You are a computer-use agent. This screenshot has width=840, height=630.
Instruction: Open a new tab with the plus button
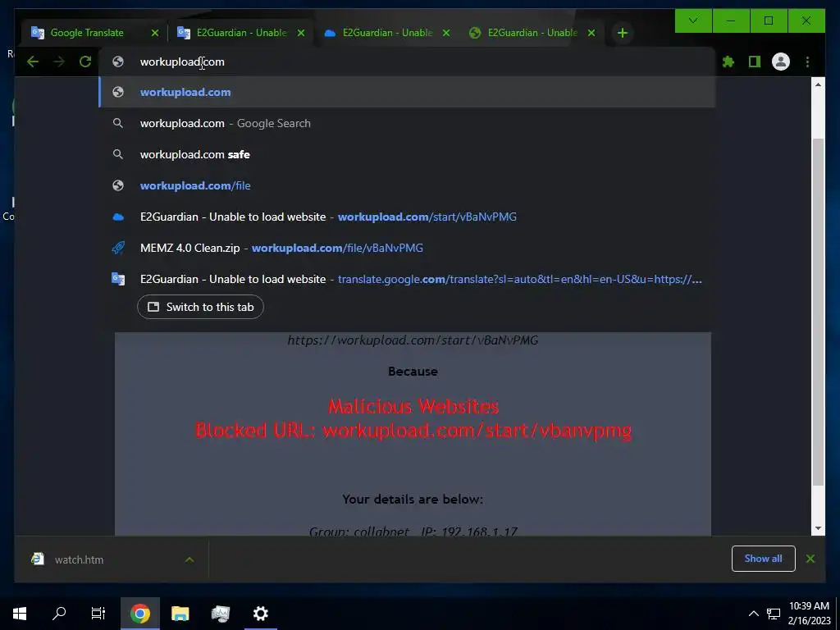pyautogui.click(x=622, y=33)
